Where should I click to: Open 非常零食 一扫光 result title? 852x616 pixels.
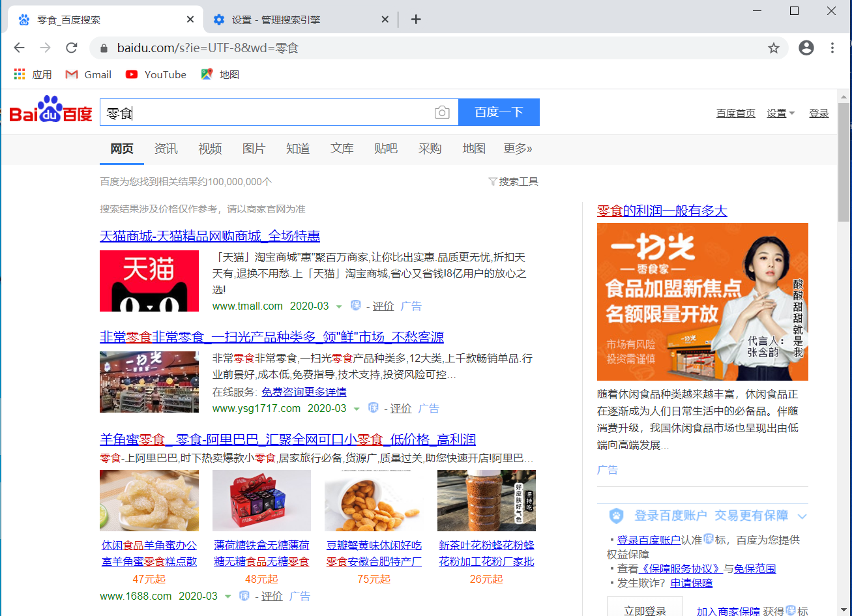(272, 336)
